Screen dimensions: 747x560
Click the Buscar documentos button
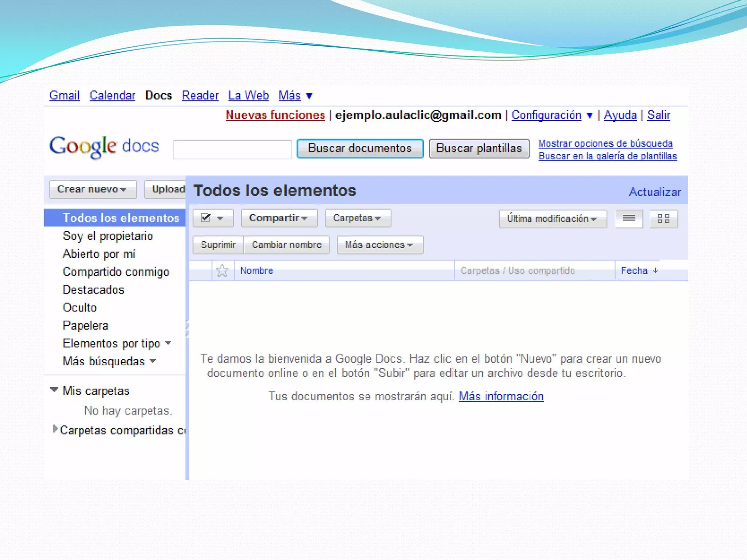[x=360, y=148]
